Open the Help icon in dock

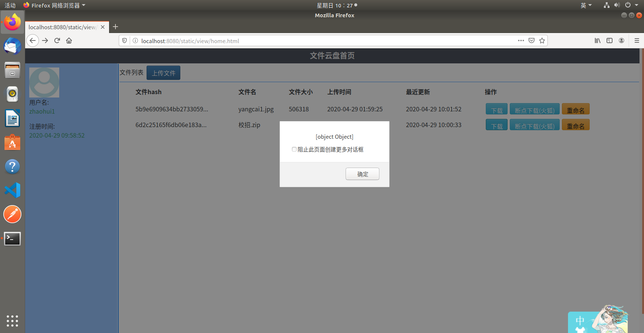[12, 166]
